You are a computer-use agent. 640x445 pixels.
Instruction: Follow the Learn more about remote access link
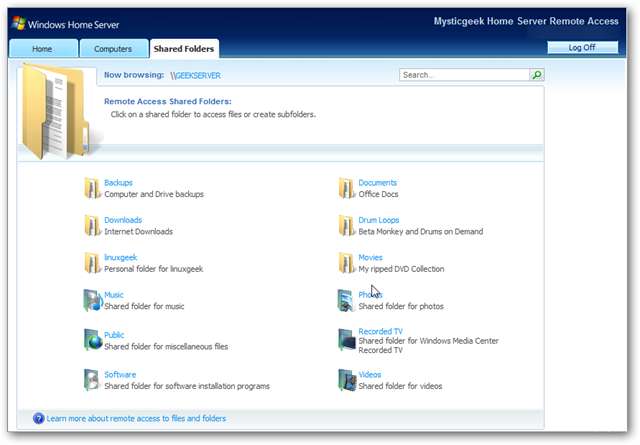136,418
